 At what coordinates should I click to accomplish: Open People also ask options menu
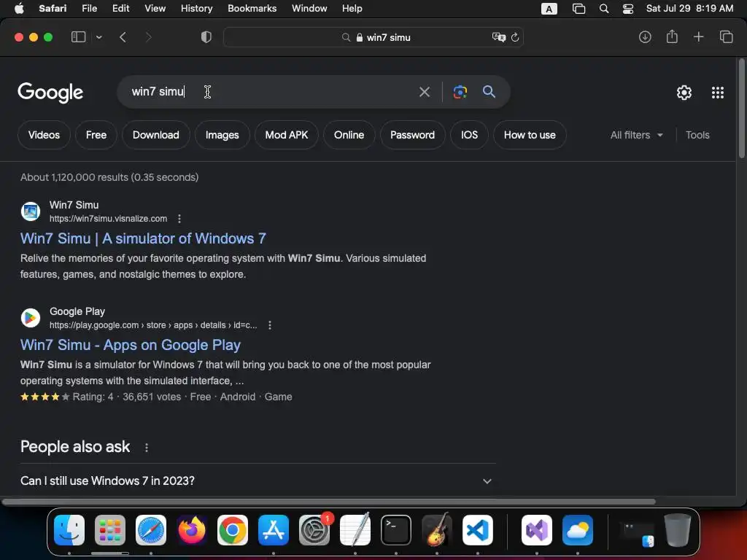click(x=146, y=448)
